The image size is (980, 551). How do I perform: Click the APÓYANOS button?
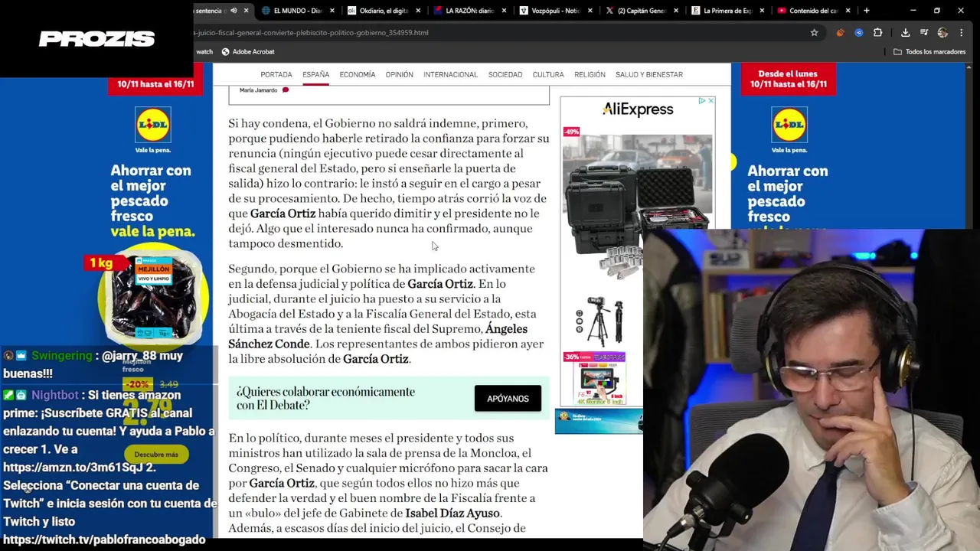tap(508, 399)
